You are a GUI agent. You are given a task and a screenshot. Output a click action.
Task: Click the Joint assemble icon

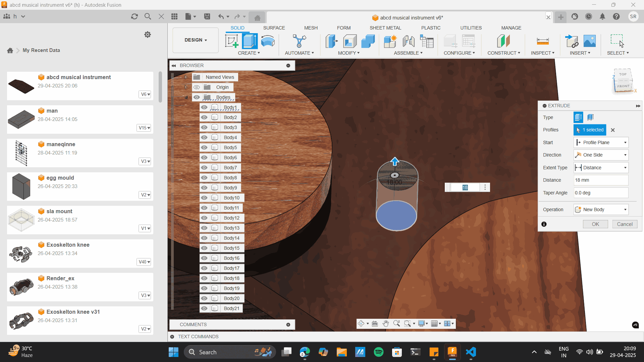(409, 41)
